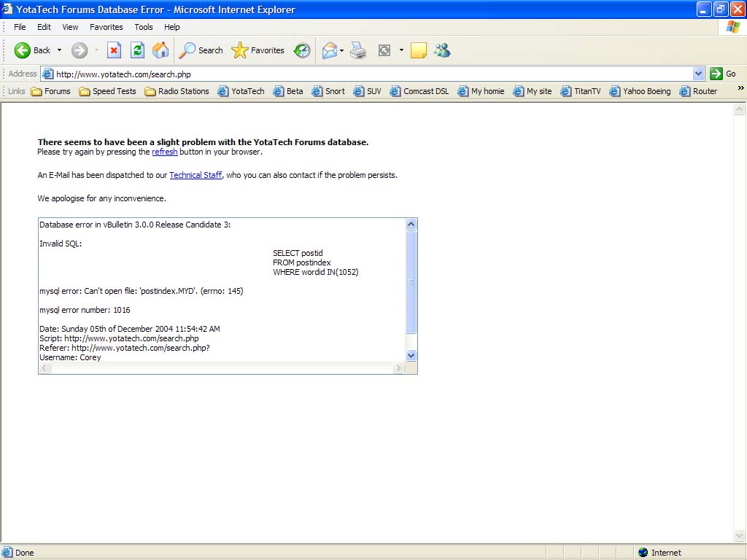
Task: Open the Help menu
Action: pos(172,27)
